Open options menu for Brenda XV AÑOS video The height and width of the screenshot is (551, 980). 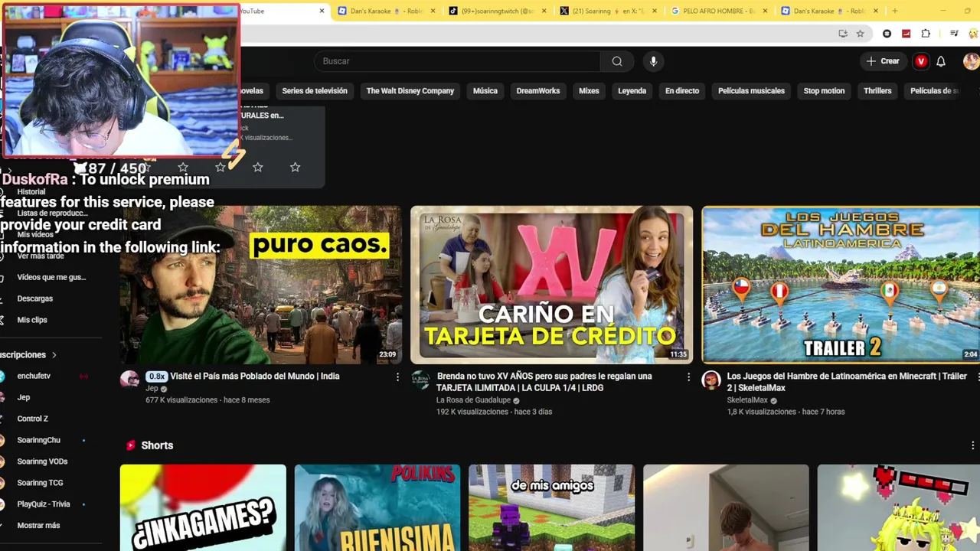[x=688, y=377]
